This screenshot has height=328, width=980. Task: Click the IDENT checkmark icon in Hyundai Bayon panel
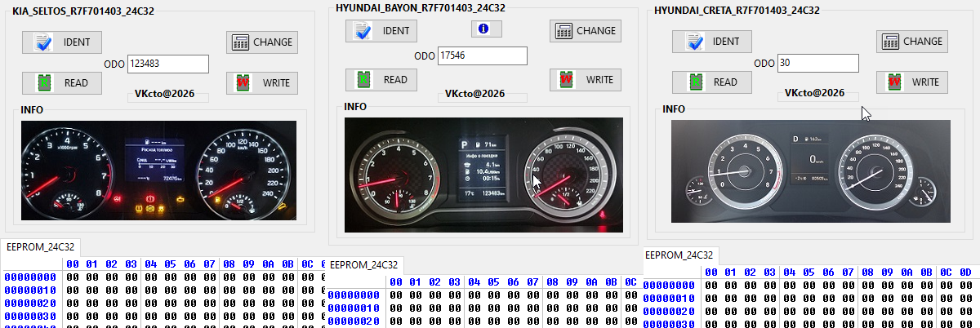pos(361,31)
